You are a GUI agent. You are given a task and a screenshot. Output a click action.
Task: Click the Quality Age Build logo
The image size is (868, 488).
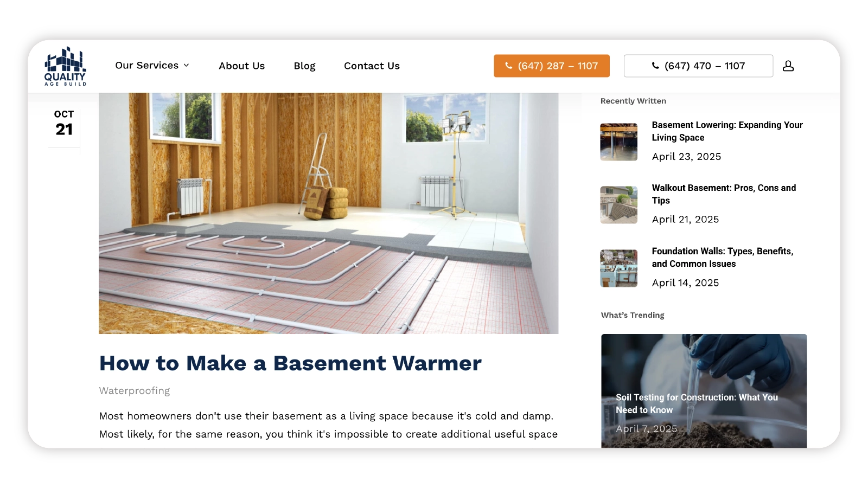[65, 66]
